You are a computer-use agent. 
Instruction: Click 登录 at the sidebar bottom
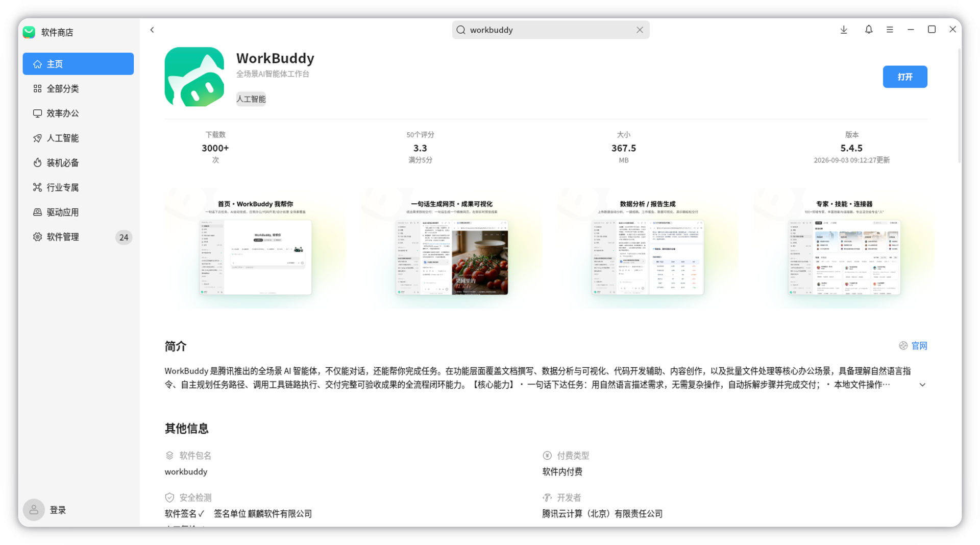click(x=58, y=510)
